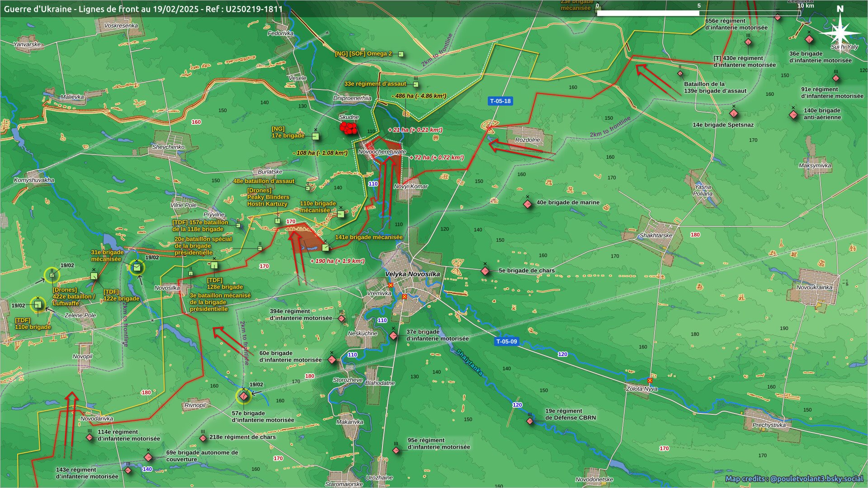868x488 pixels.
Task: Click the 33e régiment d'assaut green marker
Action: 416,84
